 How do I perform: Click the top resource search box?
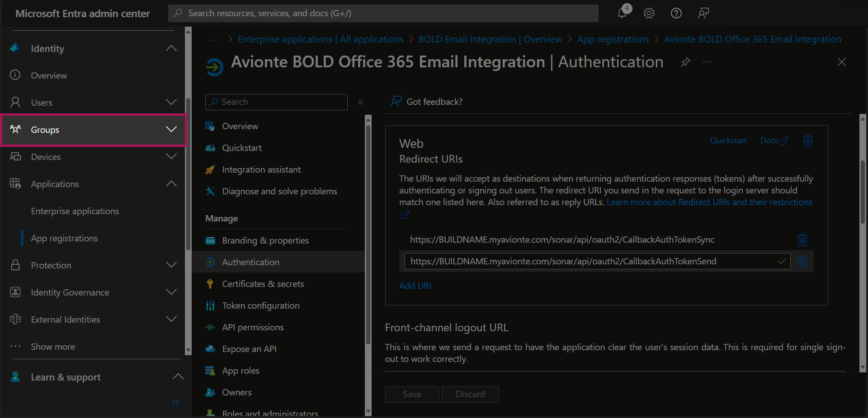pos(383,13)
